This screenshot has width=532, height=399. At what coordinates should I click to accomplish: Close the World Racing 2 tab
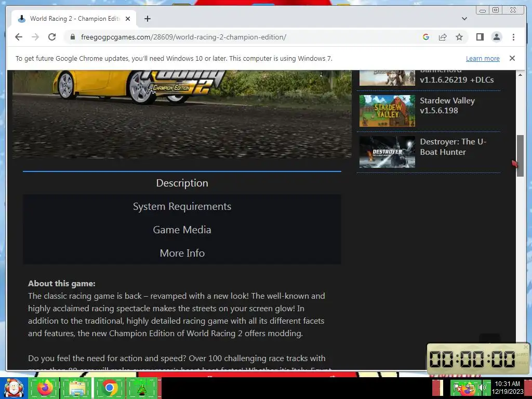click(128, 19)
